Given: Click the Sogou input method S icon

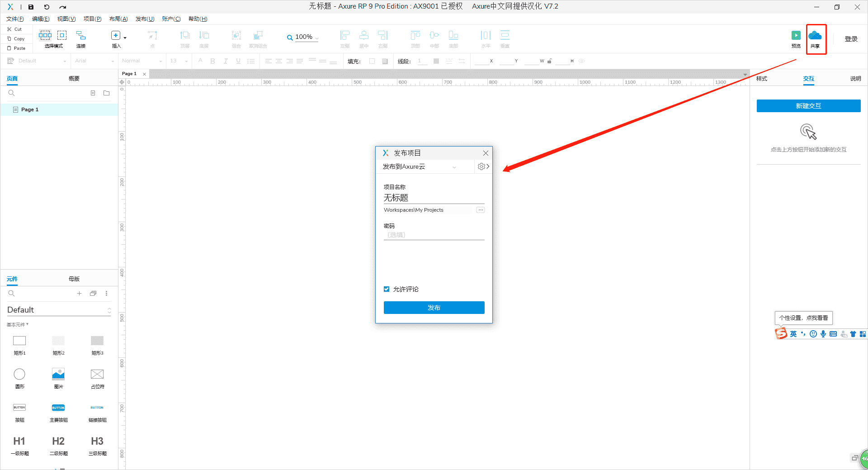Looking at the screenshot, I should pos(781,334).
